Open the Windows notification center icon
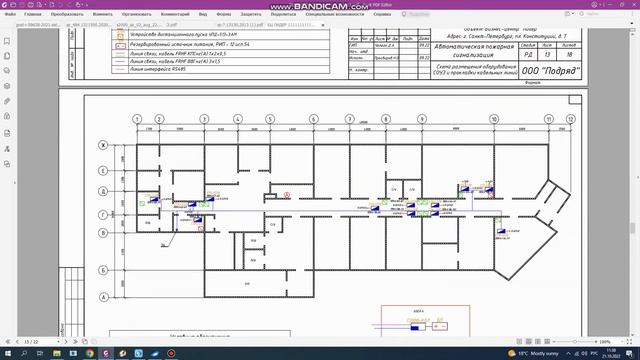The image size is (640, 360). [629, 353]
